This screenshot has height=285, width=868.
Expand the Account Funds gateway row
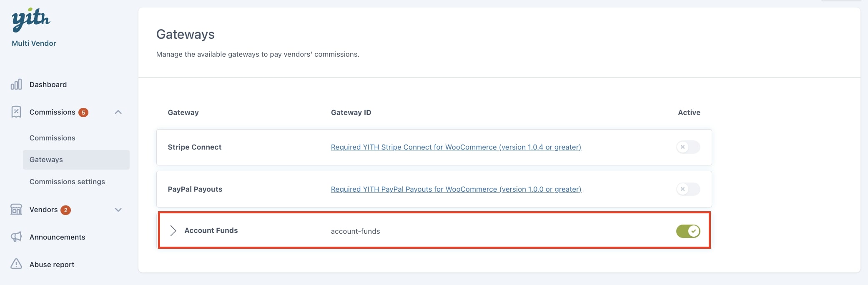pos(173,230)
